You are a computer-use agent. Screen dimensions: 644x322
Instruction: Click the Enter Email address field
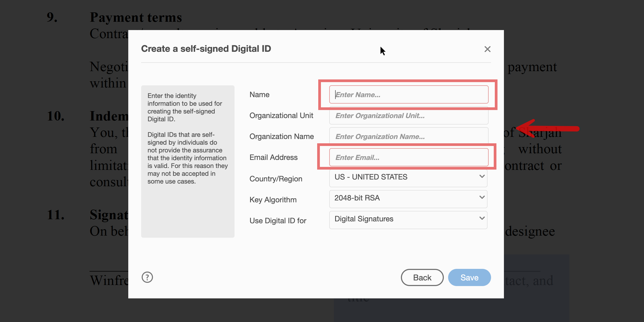tap(408, 157)
